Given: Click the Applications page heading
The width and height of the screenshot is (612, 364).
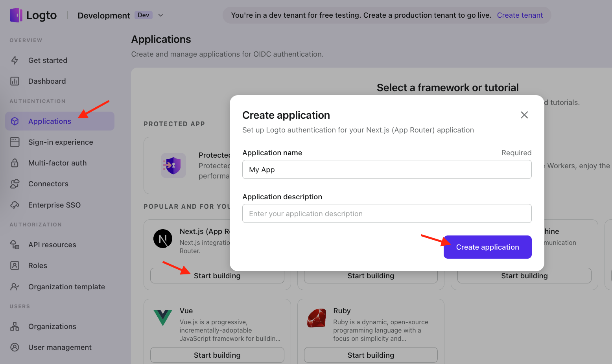Looking at the screenshot, I should pyautogui.click(x=161, y=39).
